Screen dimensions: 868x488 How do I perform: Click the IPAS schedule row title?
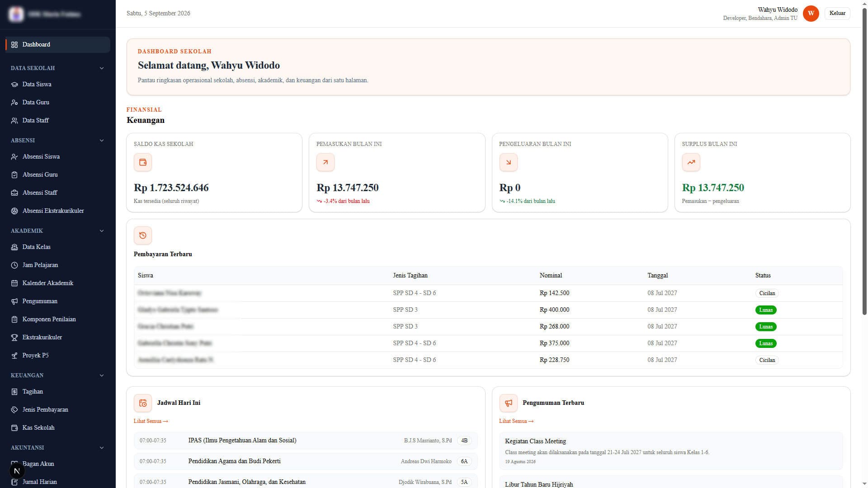click(242, 441)
